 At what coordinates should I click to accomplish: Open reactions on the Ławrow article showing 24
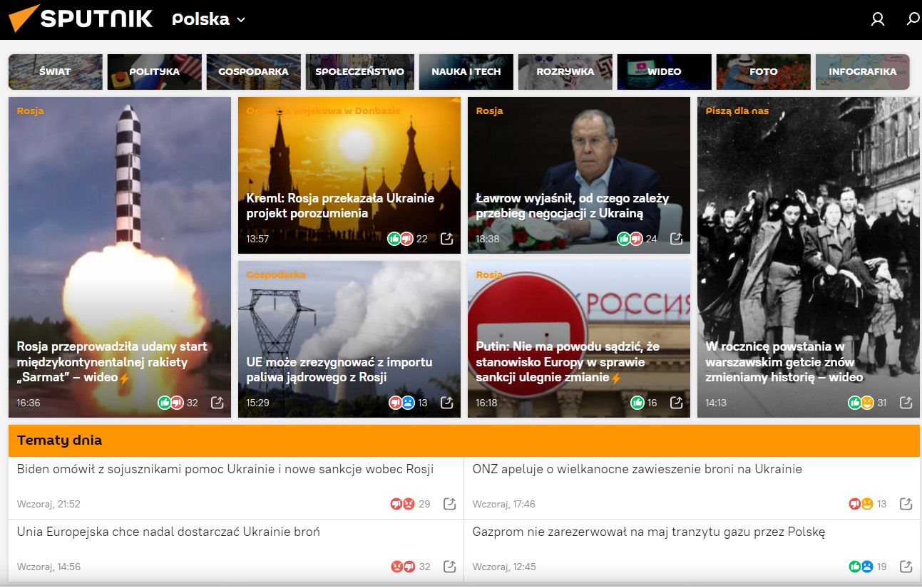click(x=637, y=239)
